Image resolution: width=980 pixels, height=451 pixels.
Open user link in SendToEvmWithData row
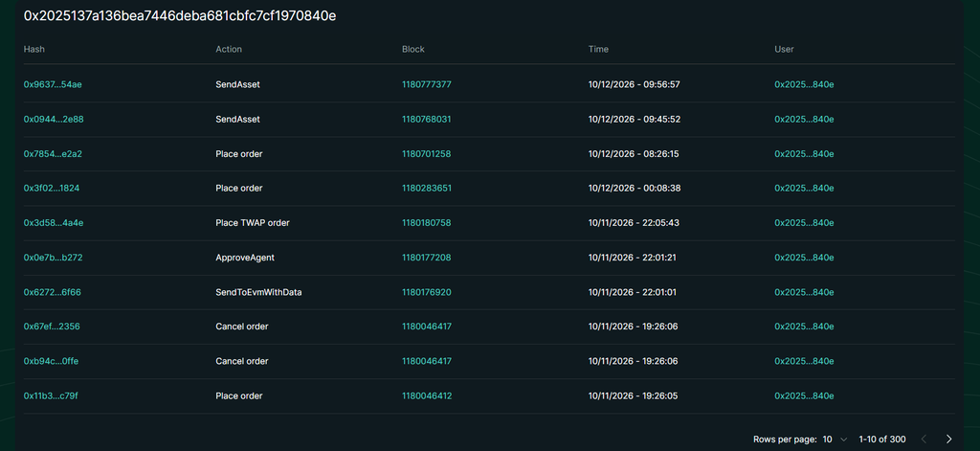[x=804, y=292]
